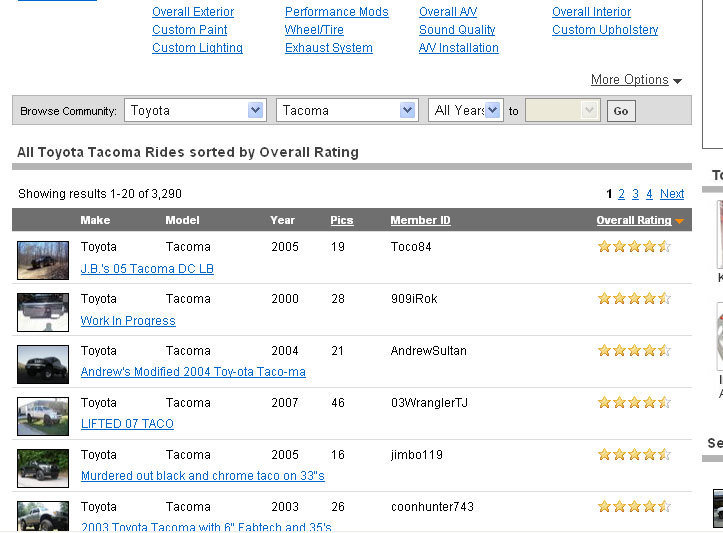Click member name jimbo119
The width and height of the screenshot is (723, 533).
point(417,456)
